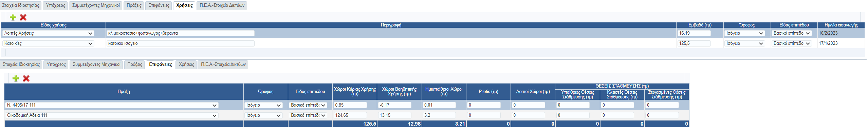Click the description field κλιμακοστασιο+φωταγωγος+βεραντα

(180, 33)
